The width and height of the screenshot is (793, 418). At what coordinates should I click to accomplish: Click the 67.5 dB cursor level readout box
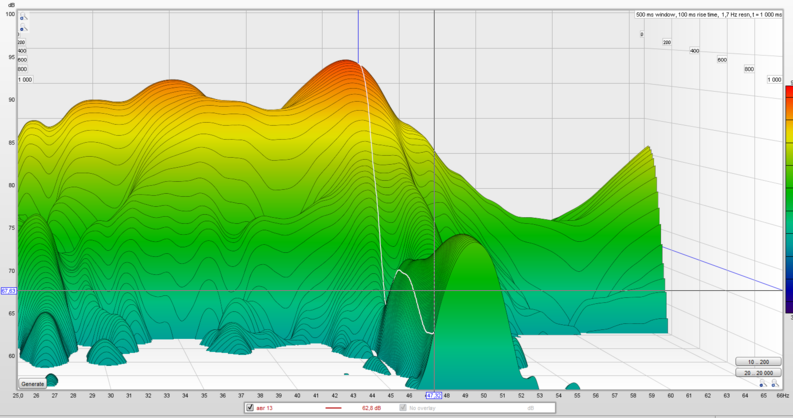(8, 291)
